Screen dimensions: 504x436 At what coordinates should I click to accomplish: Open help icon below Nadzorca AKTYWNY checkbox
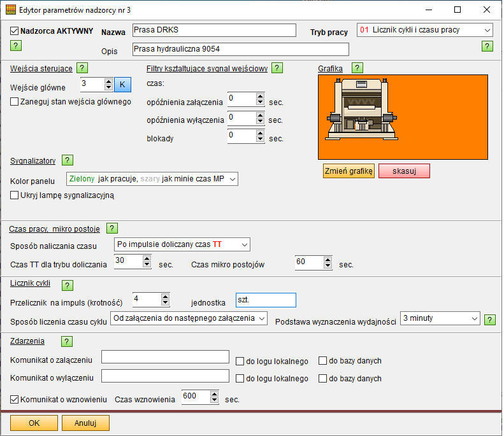coord(16,46)
